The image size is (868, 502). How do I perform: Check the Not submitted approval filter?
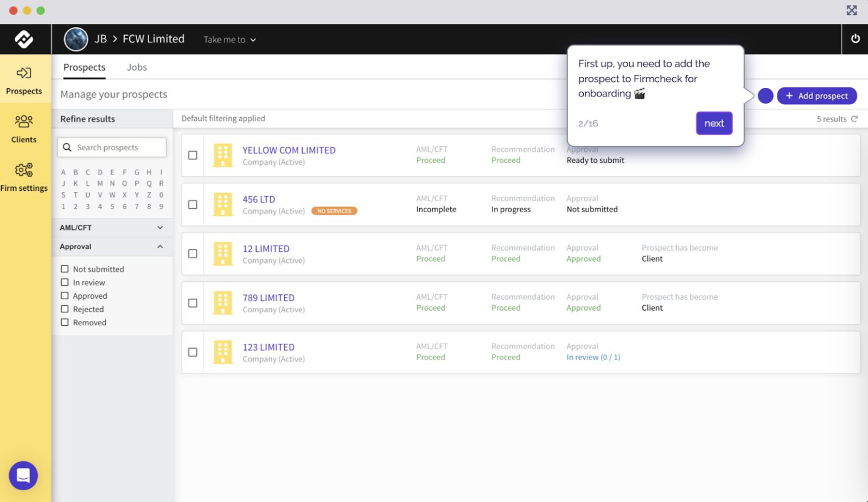pos(65,268)
